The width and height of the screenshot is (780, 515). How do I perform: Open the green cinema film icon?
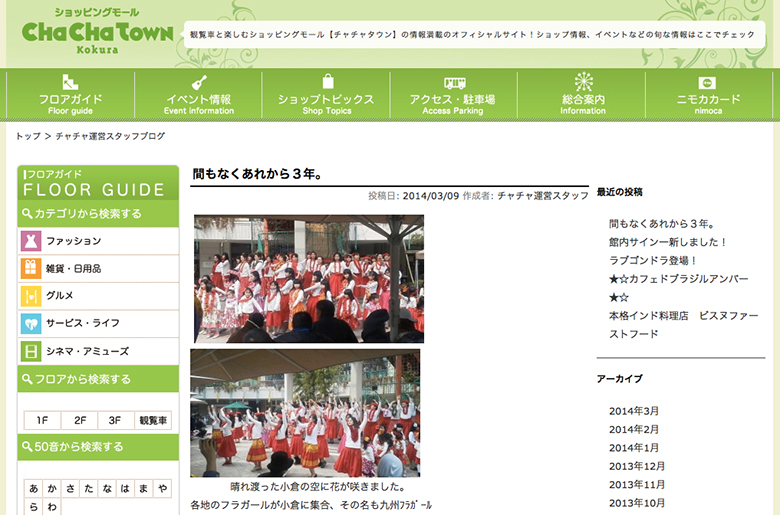[x=30, y=351]
